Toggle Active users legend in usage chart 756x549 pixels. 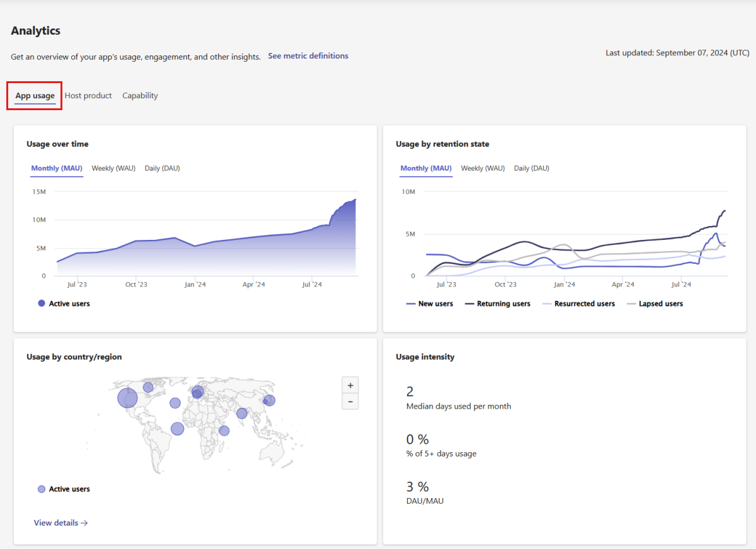64,303
